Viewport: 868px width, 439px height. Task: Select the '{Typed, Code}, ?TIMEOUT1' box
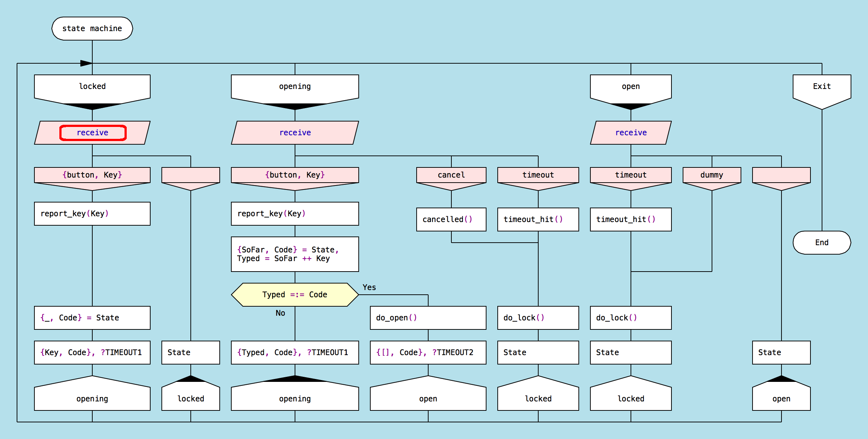click(295, 352)
